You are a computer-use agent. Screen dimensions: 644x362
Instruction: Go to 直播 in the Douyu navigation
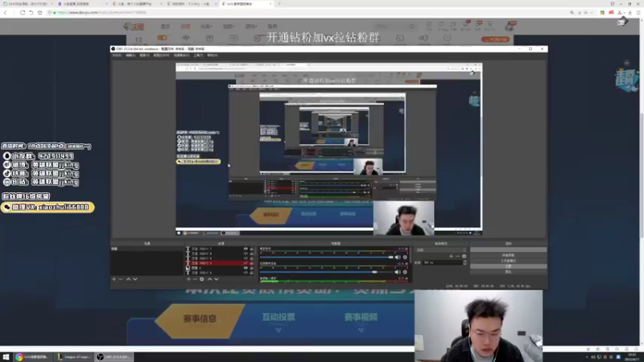[186, 27]
